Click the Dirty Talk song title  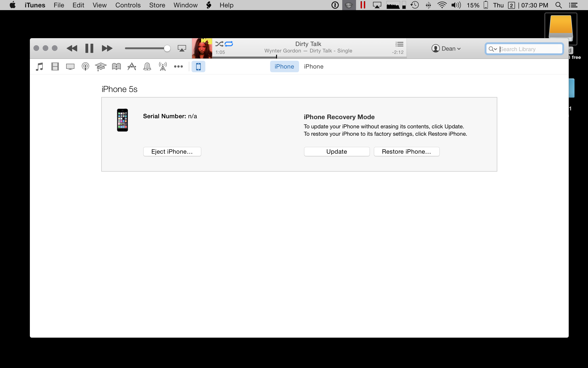pos(308,44)
